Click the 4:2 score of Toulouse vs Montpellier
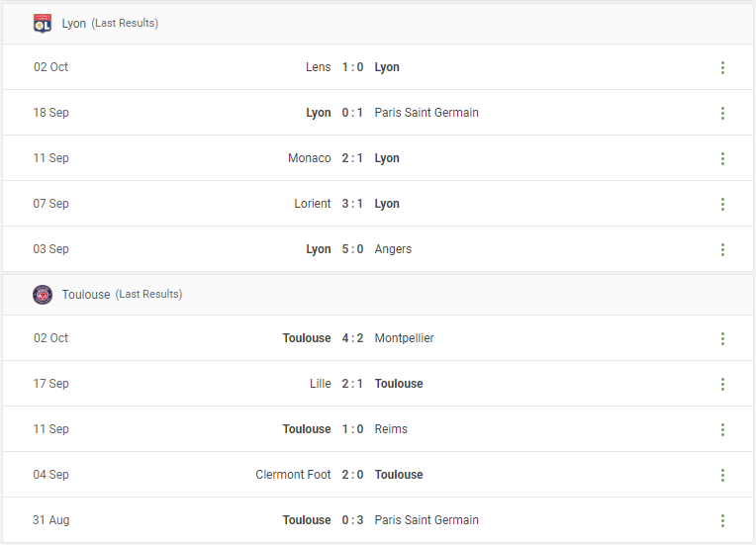Image resolution: width=756 pixels, height=545 pixels. pos(352,338)
